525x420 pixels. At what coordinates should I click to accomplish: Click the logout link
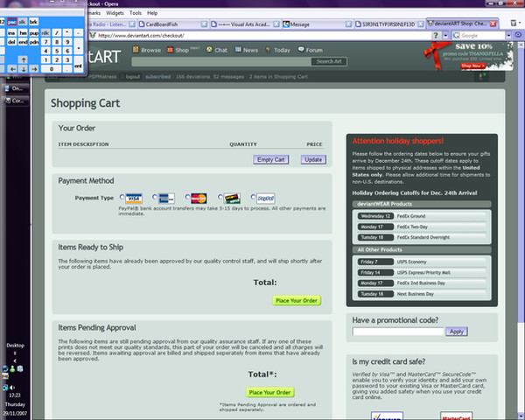click(x=133, y=77)
